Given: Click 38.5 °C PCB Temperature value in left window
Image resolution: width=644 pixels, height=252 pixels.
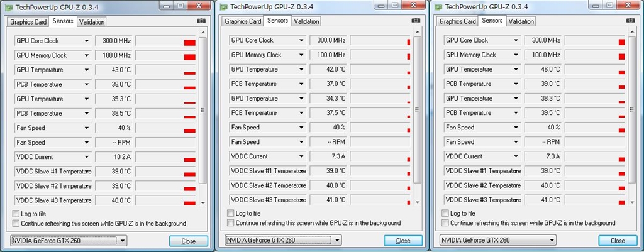Looking at the screenshot, I should click(113, 113).
